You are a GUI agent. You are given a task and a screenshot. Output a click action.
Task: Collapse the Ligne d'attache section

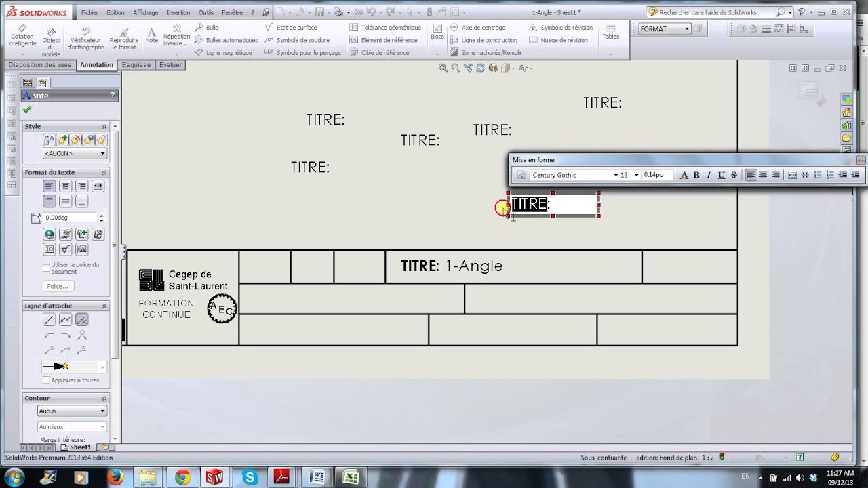click(x=104, y=306)
